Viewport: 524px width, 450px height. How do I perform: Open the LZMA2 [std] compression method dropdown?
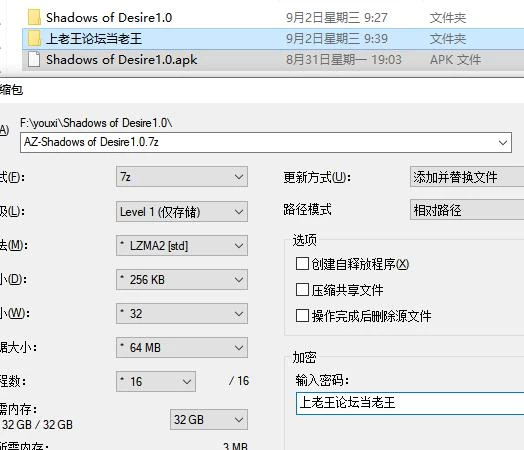pyautogui.click(x=182, y=246)
